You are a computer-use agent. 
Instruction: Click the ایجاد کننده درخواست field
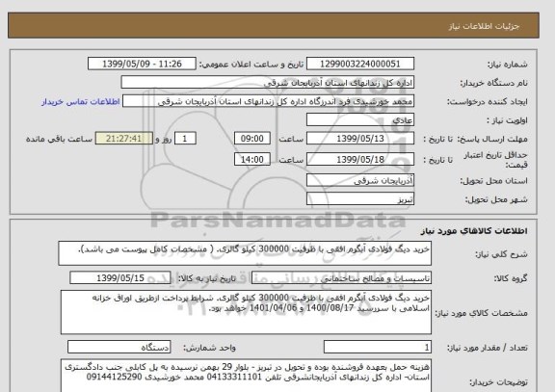click(268, 101)
